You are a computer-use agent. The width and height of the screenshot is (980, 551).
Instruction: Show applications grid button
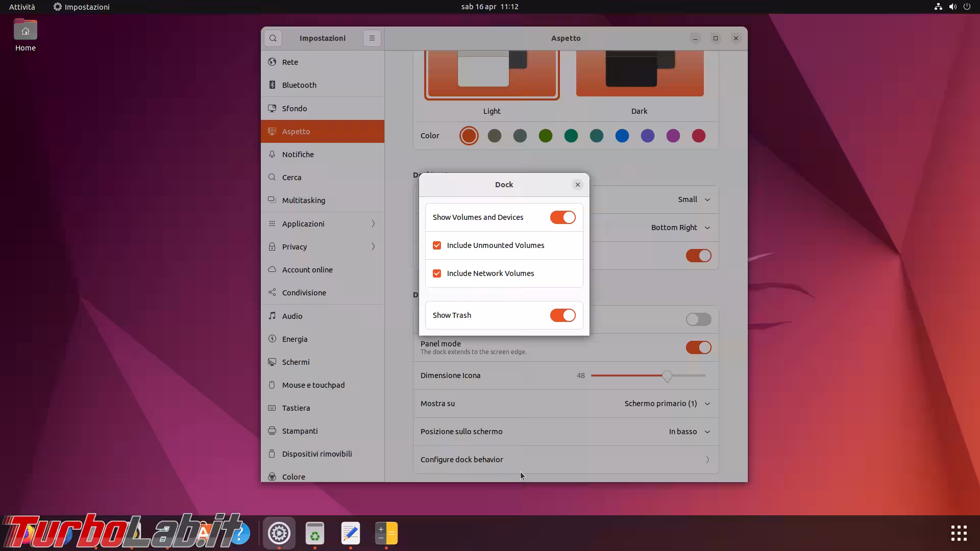point(959,533)
